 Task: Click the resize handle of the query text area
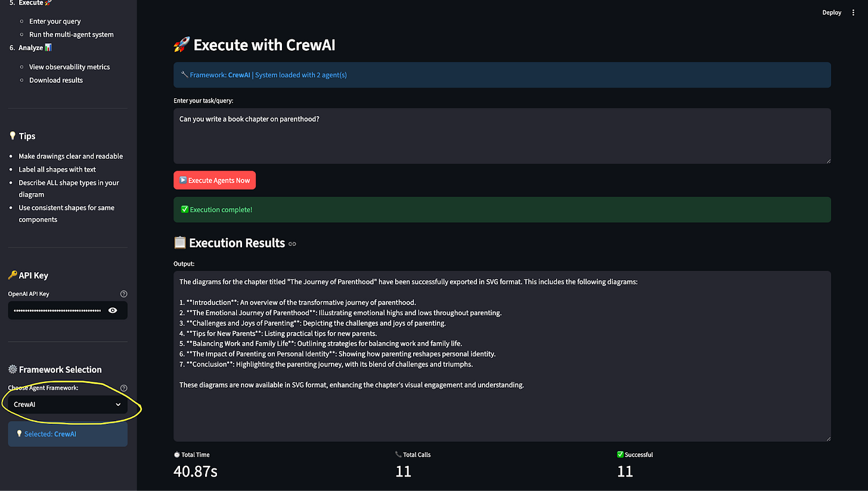click(827, 160)
